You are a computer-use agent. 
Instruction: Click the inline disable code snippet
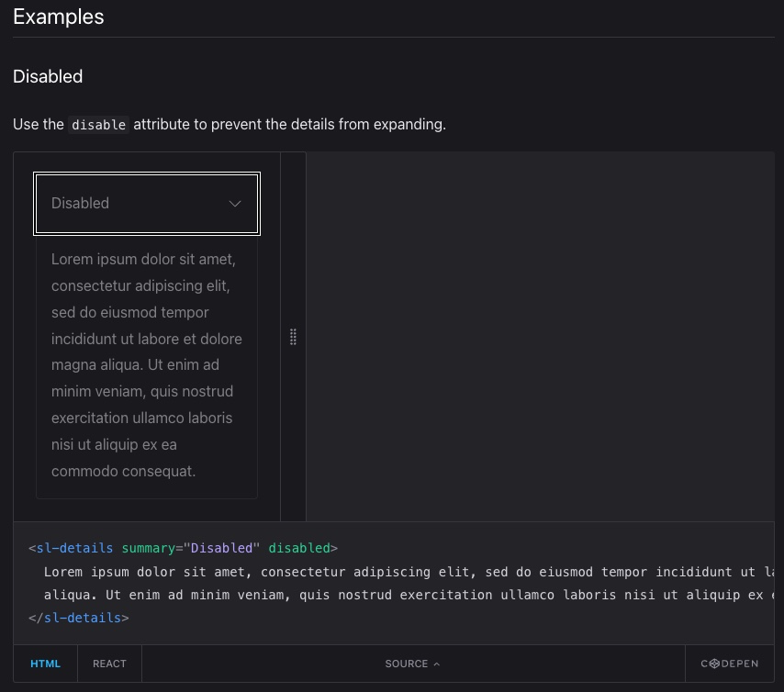pos(98,125)
